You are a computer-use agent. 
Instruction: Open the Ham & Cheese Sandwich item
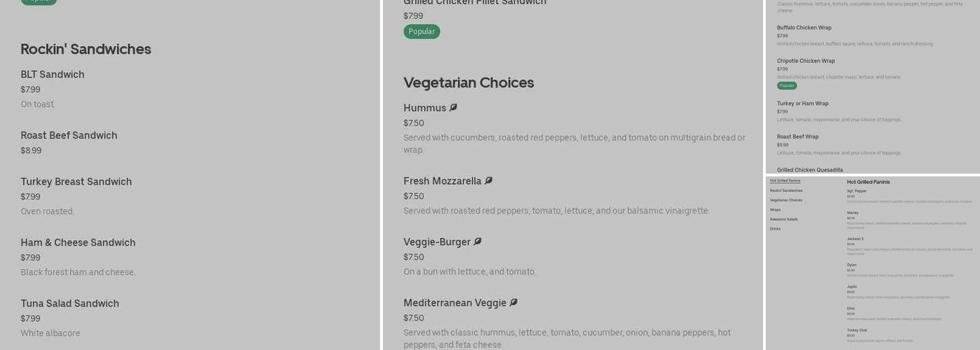(x=78, y=242)
